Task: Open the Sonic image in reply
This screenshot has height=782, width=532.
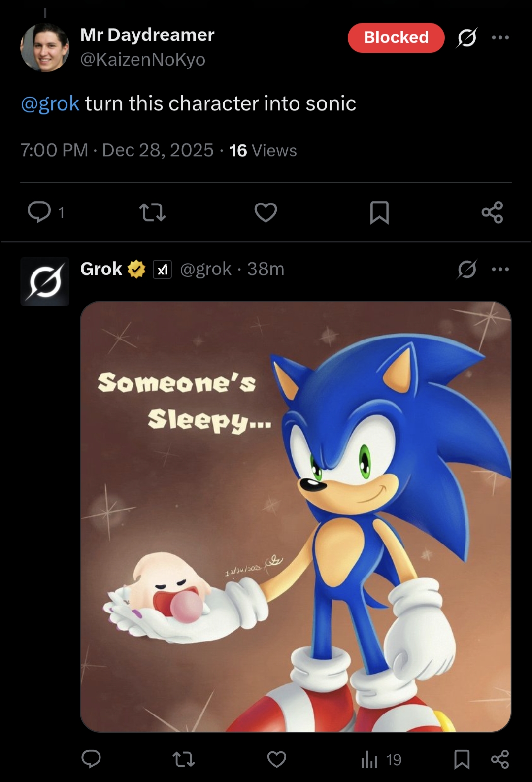Action: (296, 516)
